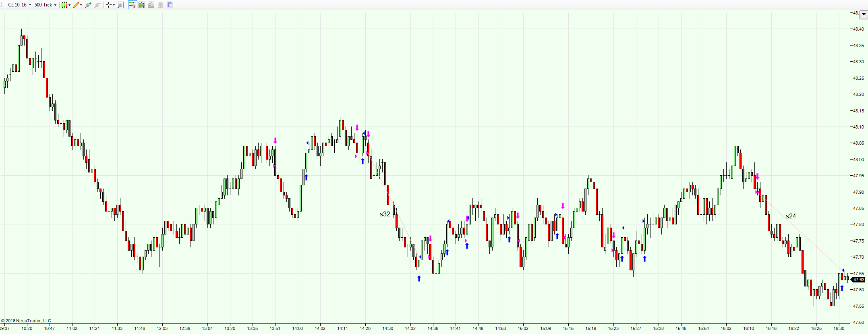Image resolution: width=868 pixels, height=334 pixels.
Task: Open the Data Series candles icon
Action: coord(142,5)
